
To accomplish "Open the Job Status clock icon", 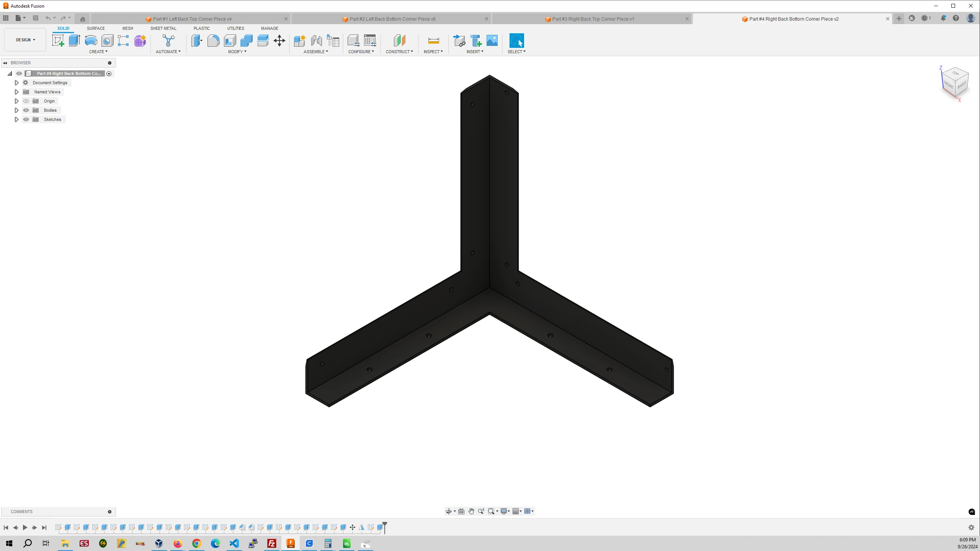I will (925, 18).
